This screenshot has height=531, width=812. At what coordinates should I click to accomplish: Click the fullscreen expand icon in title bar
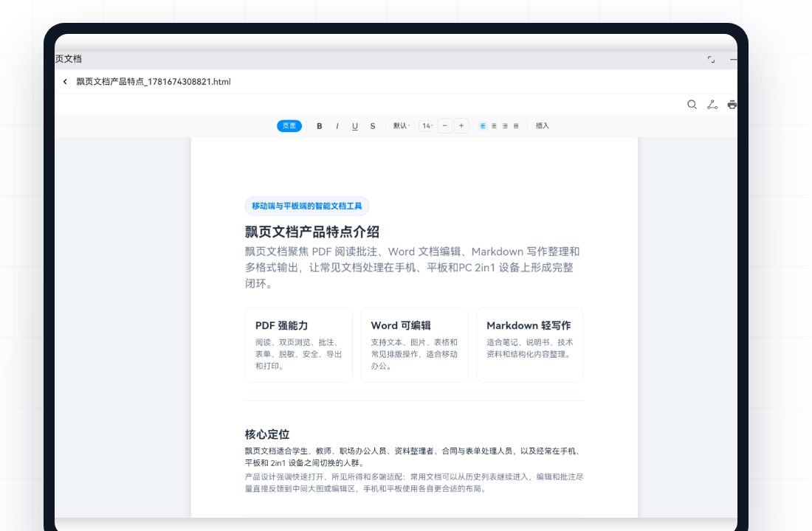[711, 60]
